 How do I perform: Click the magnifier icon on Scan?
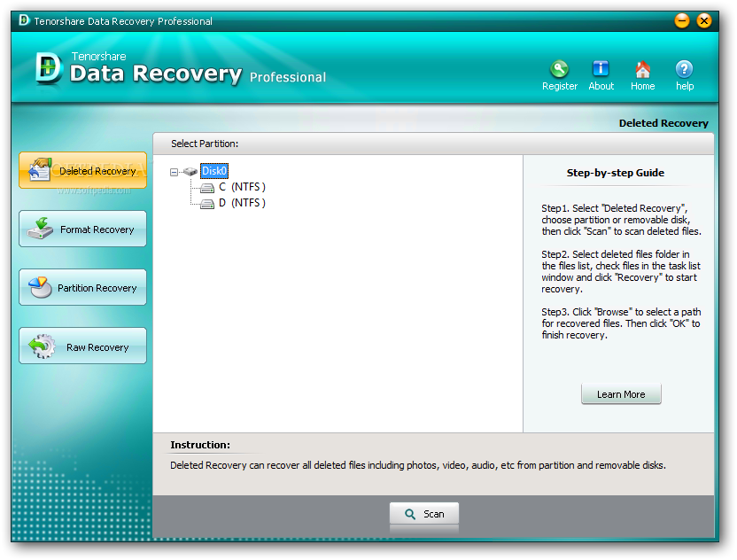[410, 515]
